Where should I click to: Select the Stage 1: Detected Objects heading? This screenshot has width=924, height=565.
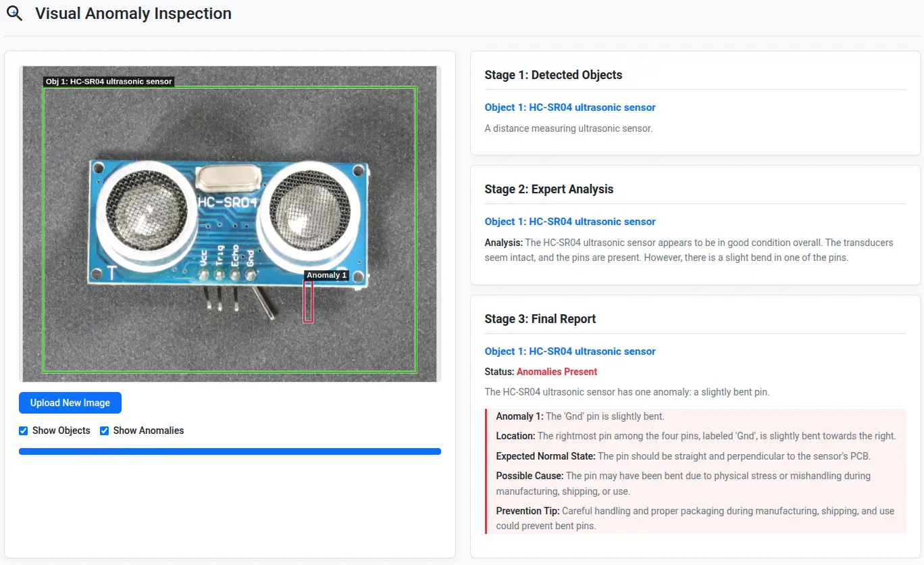553,75
